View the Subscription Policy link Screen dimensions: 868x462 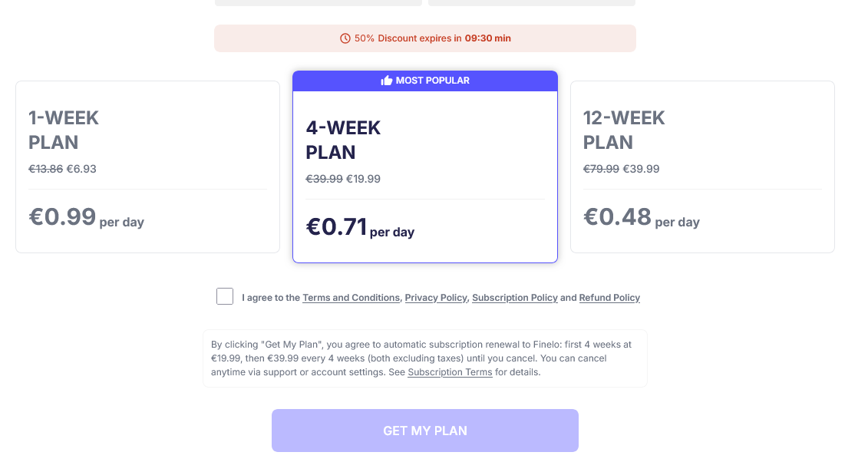click(x=514, y=298)
